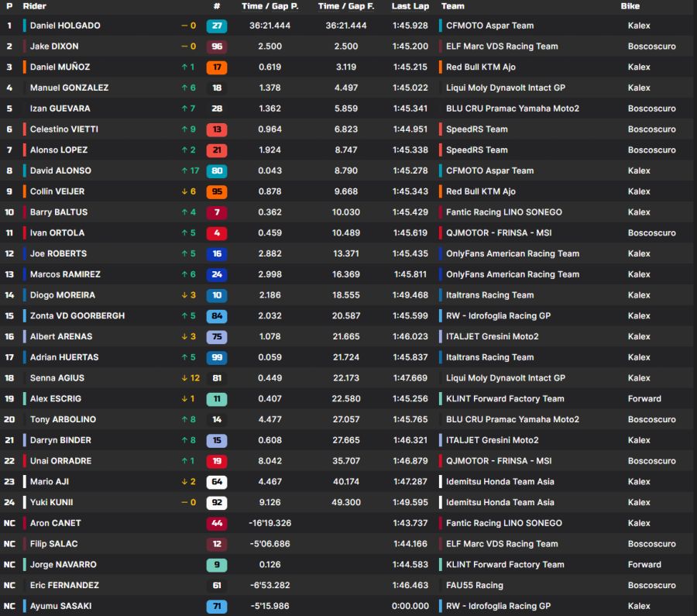Click number badge 99 for Adrian Huertas
This screenshot has width=697, height=616.
click(217, 357)
